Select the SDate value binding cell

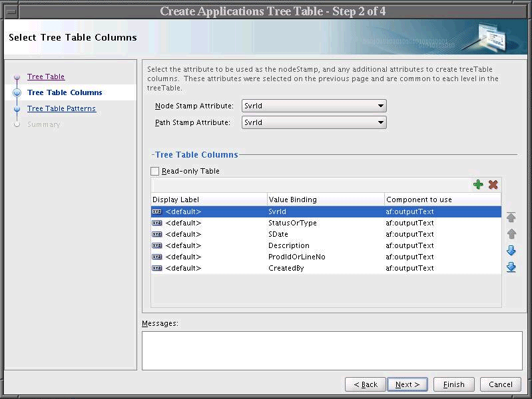coord(326,234)
